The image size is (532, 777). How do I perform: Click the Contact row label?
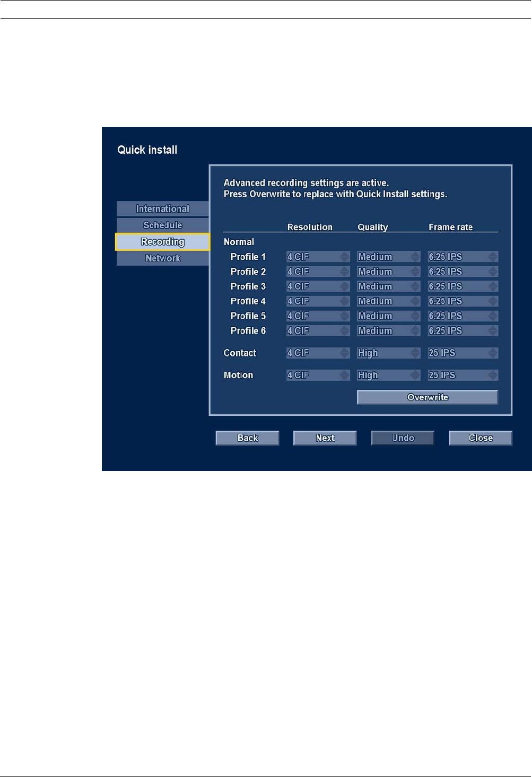point(240,353)
